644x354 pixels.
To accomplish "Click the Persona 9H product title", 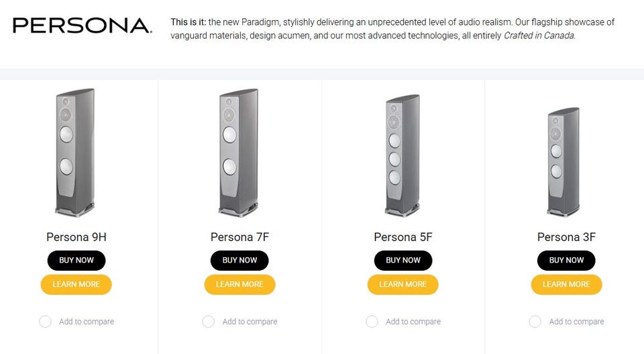I will pyautogui.click(x=76, y=237).
